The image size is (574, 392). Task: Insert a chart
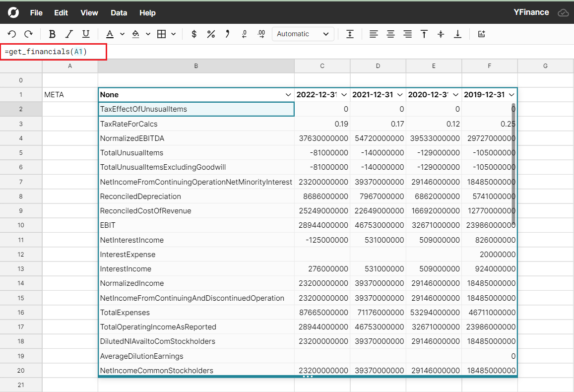click(x=481, y=34)
